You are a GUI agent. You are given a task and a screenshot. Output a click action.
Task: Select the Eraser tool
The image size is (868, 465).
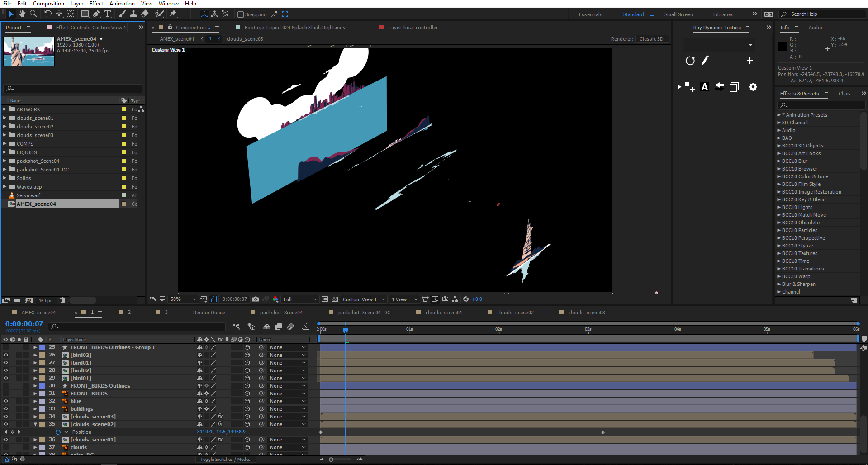tap(145, 14)
